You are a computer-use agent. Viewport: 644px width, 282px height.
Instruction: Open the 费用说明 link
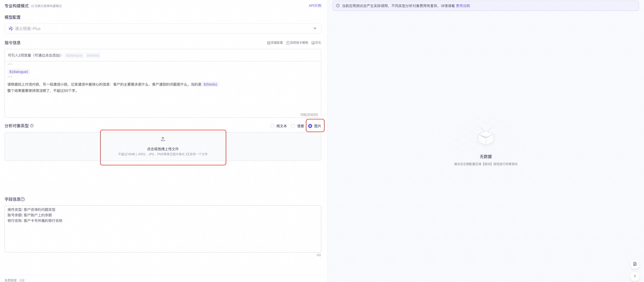click(463, 6)
